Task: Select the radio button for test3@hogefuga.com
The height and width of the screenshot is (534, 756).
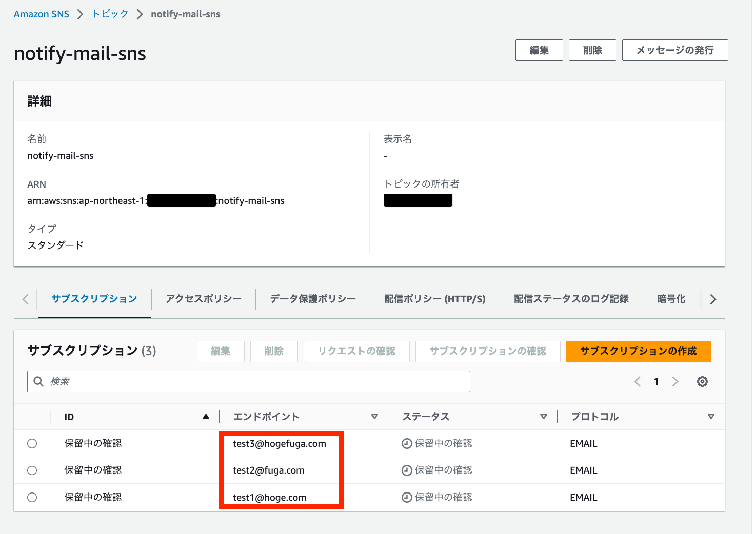Action: [32, 443]
